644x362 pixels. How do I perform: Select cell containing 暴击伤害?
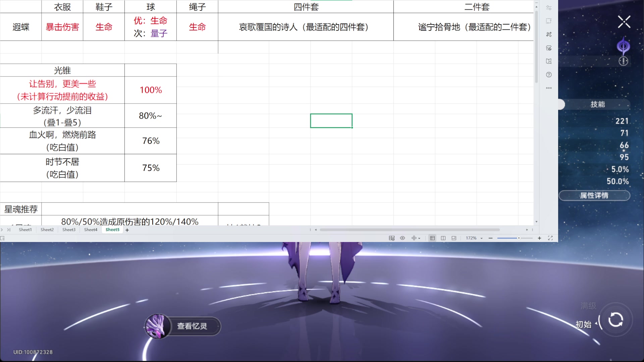tap(62, 27)
